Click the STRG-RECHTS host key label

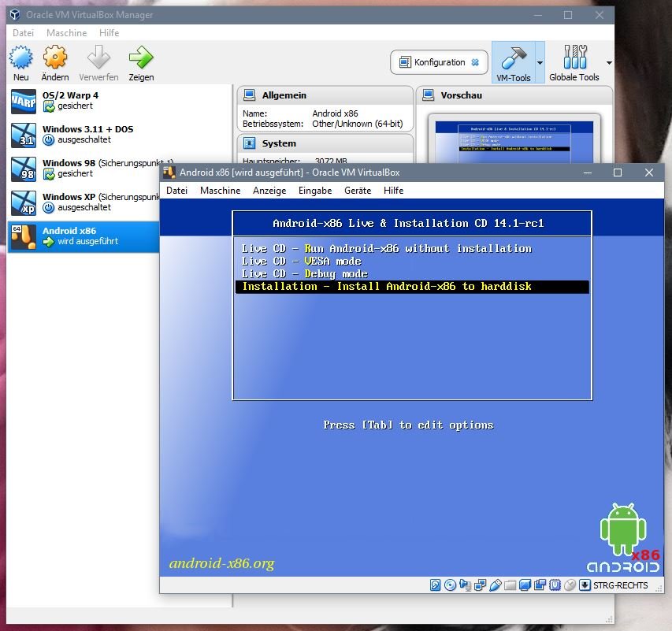(620, 585)
